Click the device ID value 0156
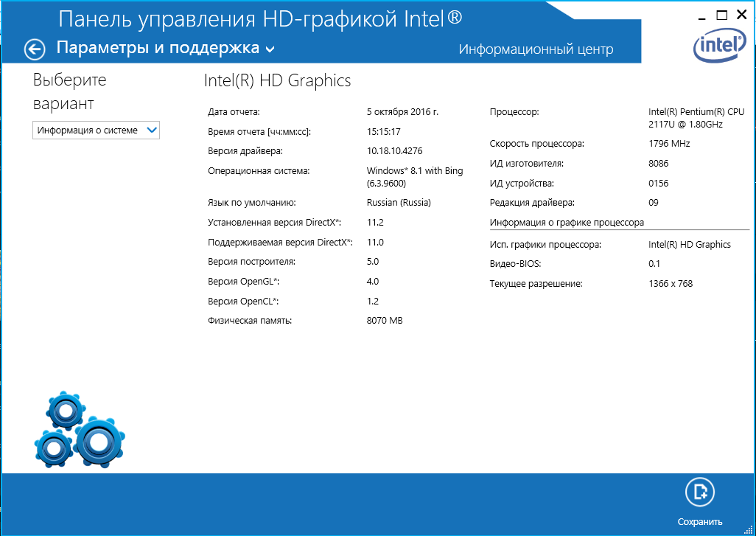The image size is (756, 536). [x=659, y=184]
